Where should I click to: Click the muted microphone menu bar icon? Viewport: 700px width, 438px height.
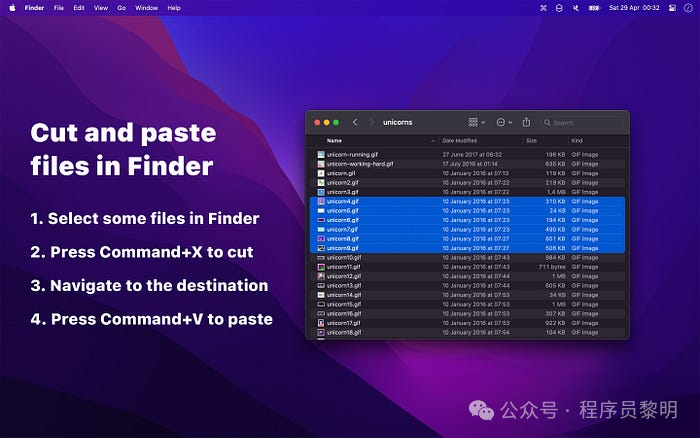pos(576,8)
